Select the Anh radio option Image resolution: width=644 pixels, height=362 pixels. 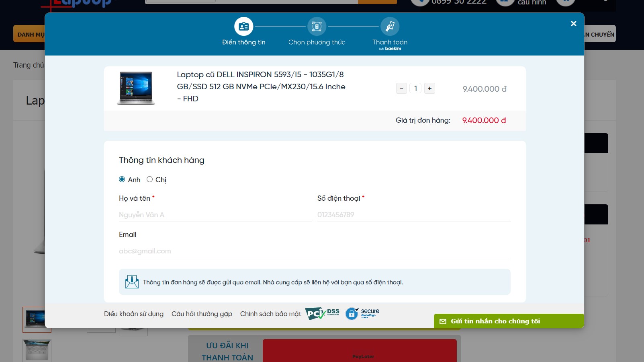click(122, 179)
